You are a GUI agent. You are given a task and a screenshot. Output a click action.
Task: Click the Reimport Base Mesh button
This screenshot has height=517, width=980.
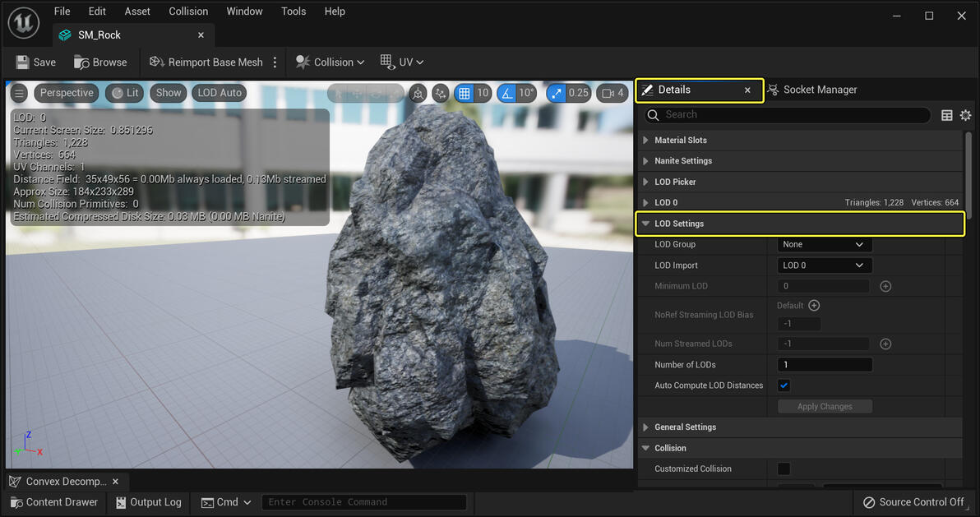click(x=206, y=62)
